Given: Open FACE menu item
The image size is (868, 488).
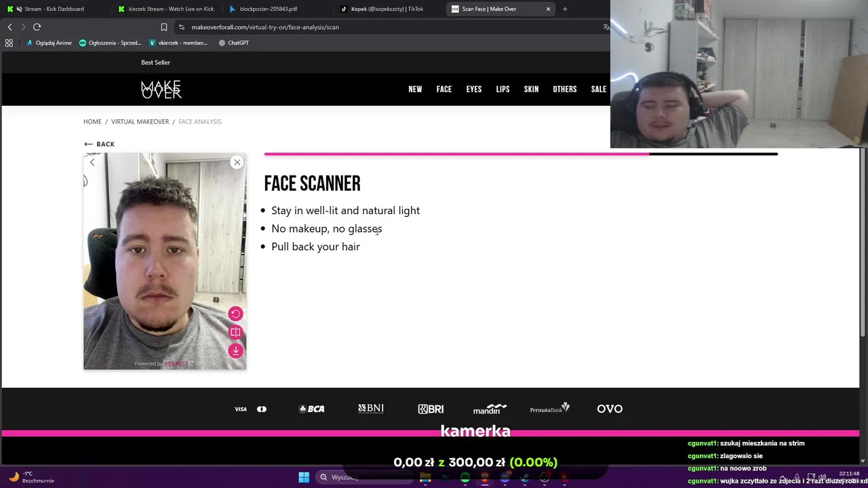Looking at the screenshot, I should [444, 89].
